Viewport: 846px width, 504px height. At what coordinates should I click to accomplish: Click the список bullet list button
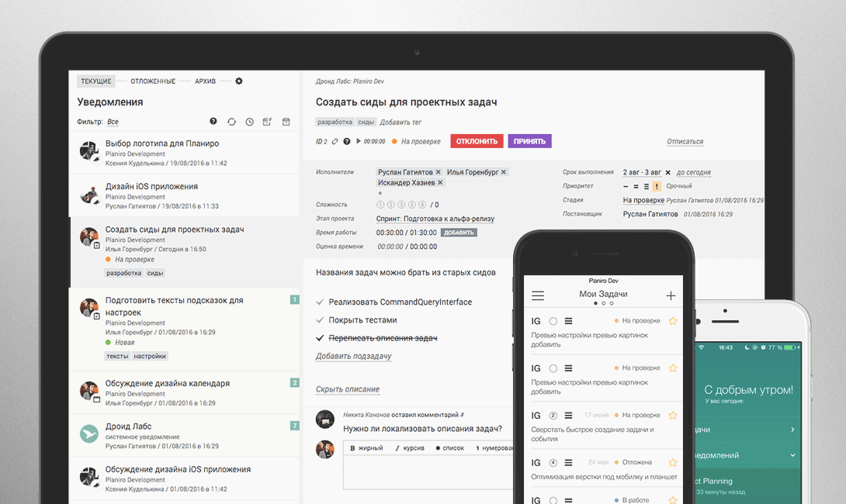click(x=450, y=448)
